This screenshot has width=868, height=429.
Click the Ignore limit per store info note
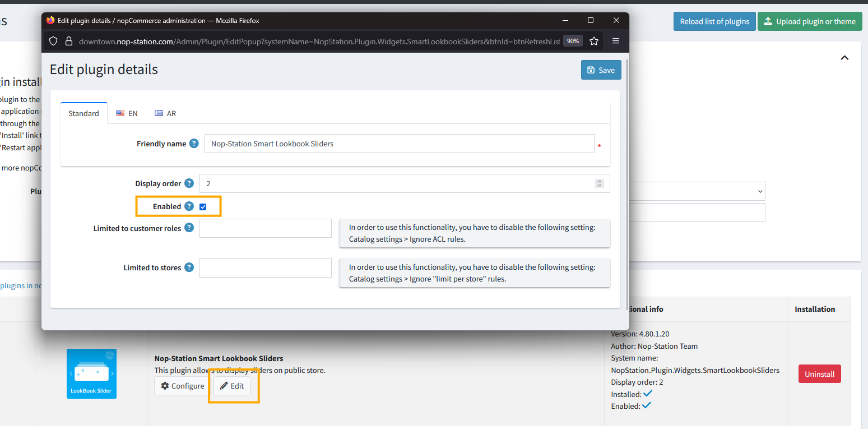tap(474, 273)
